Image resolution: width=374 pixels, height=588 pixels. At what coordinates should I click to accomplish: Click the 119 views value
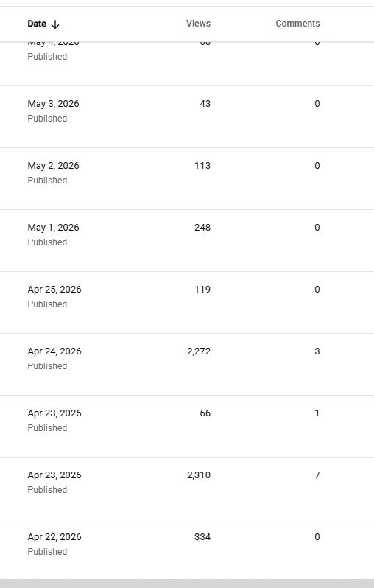[202, 290]
